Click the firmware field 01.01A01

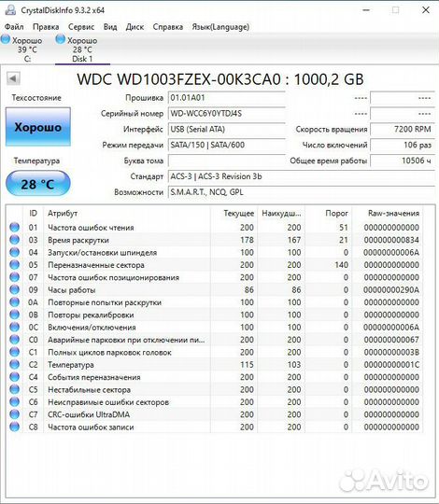226,98
